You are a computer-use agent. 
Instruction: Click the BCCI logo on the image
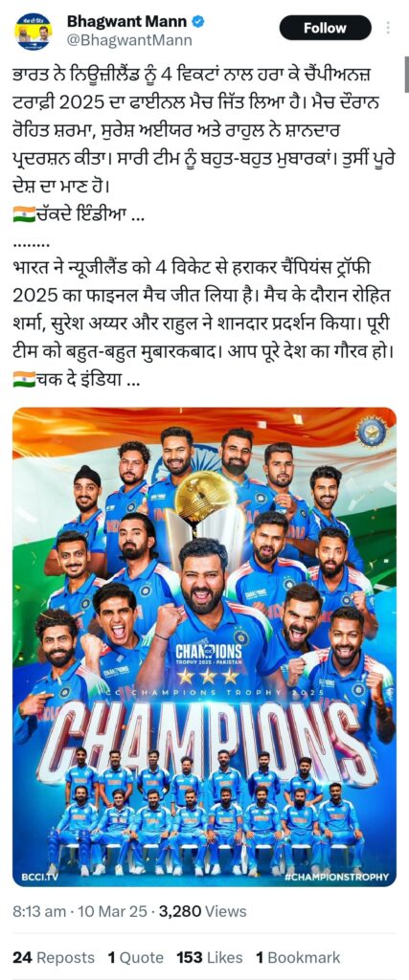point(372,432)
